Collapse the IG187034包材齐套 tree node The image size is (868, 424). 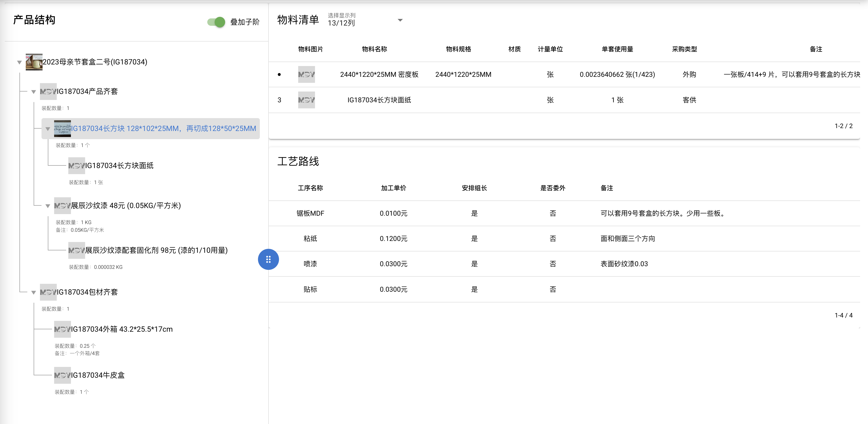point(34,292)
